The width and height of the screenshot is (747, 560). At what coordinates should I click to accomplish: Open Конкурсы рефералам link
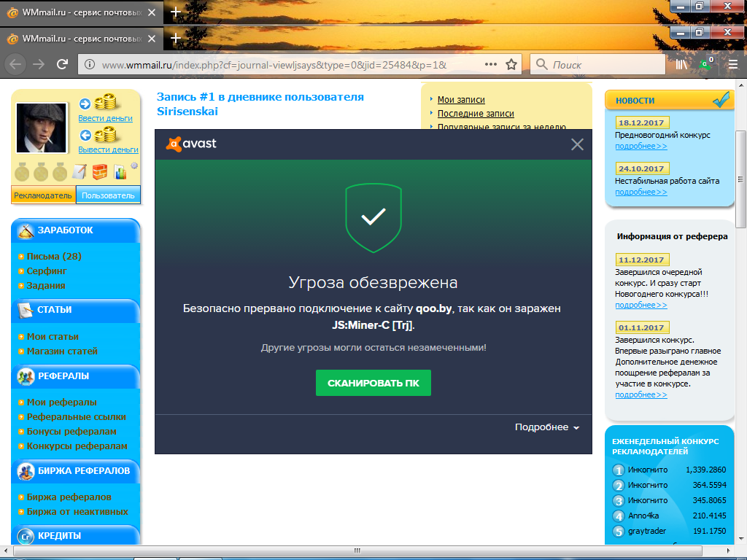click(77, 446)
